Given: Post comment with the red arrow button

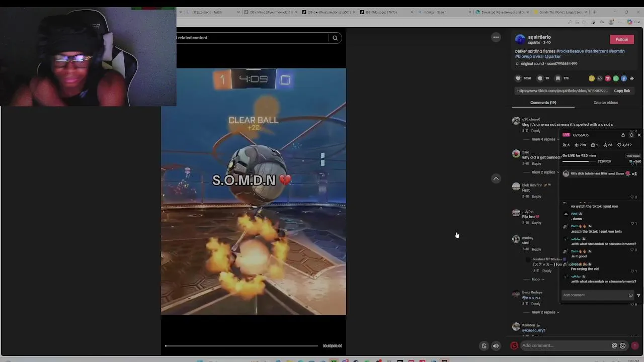Looking at the screenshot, I should (x=635, y=346).
